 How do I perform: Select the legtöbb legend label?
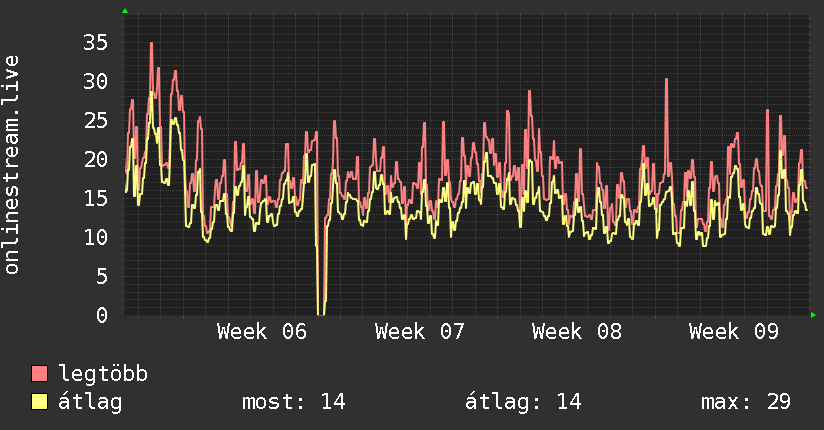coord(103,374)
